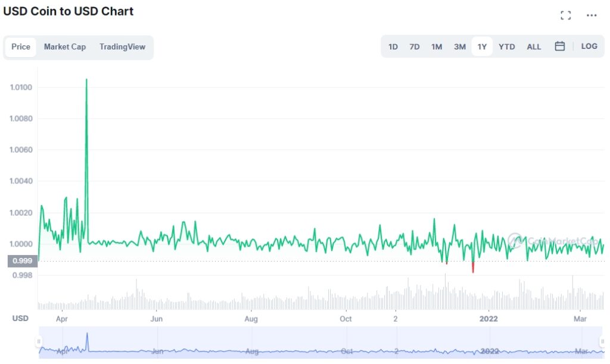The image size is (610, 364).
Task: Click the 1.0100 y-axis label
Action: click(21, 88)
